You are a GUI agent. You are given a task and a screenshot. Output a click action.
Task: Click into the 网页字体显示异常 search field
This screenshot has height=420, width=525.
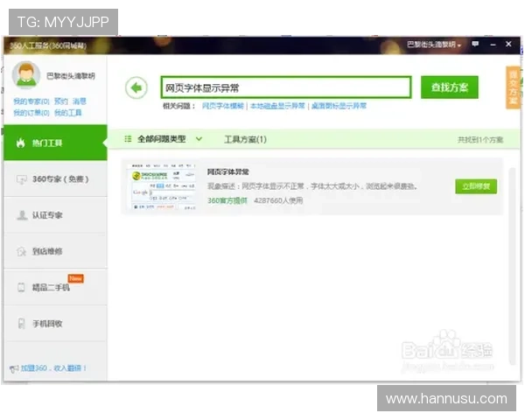coord(286,87)
